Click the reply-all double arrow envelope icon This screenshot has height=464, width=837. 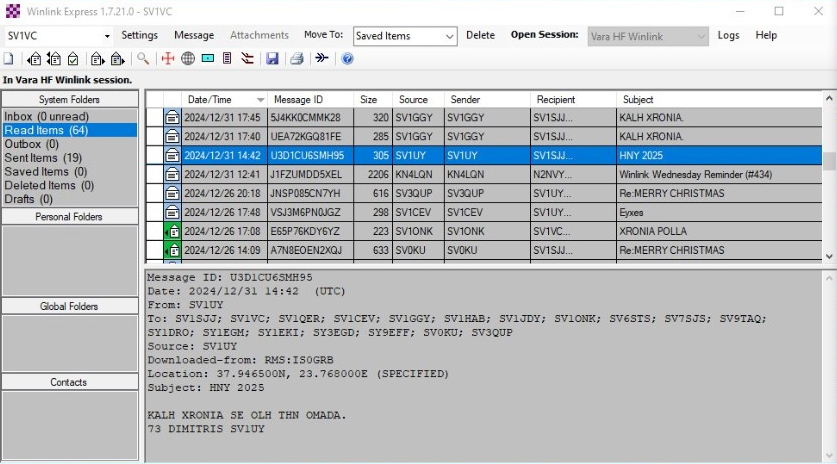(x=54, y=59)
